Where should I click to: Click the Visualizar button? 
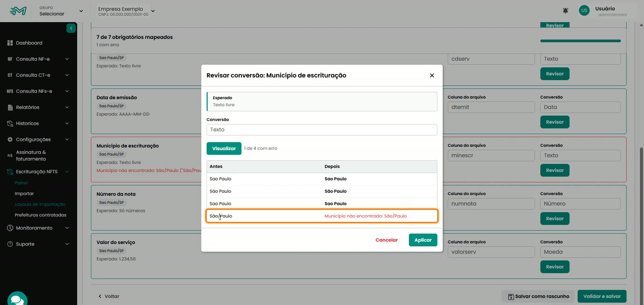(224, 148)
